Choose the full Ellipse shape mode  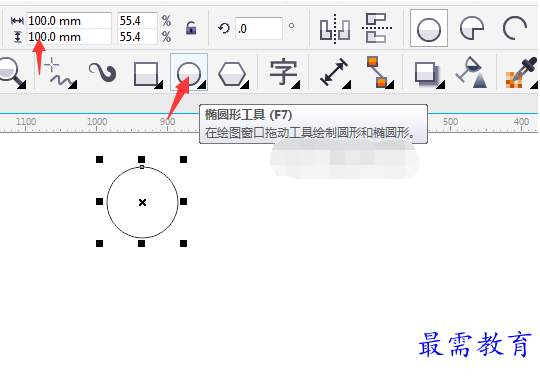[x=429, y=28]
